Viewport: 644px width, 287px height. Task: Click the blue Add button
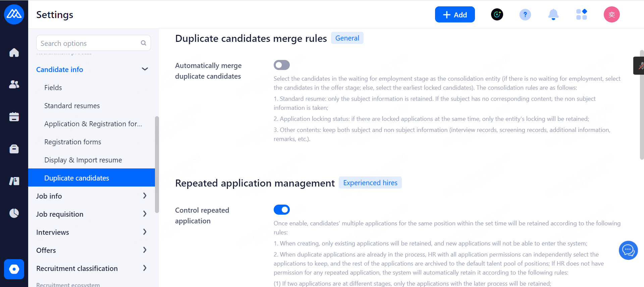point(454,15)
